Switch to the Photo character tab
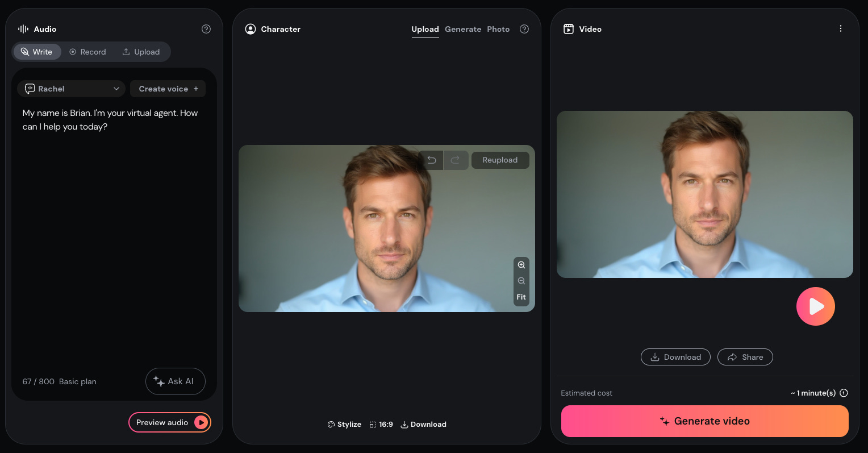868x453 pixels. tap(498, 29)
